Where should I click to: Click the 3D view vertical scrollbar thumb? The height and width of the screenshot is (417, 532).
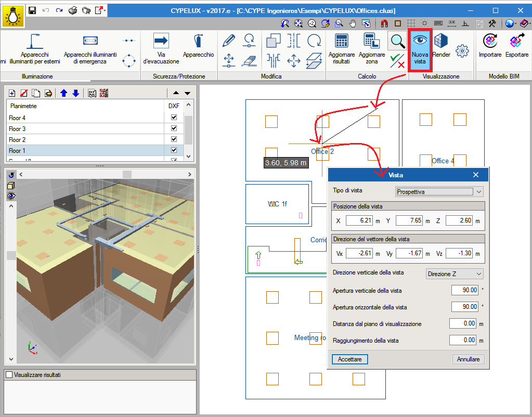pos(11,255)
